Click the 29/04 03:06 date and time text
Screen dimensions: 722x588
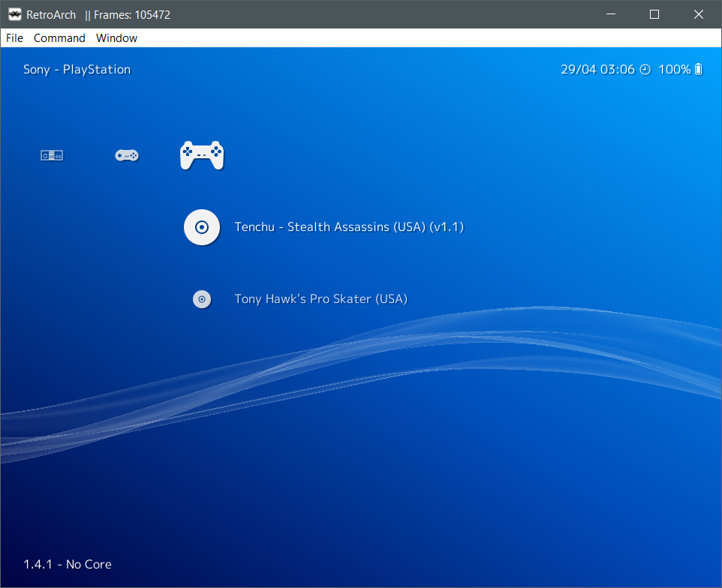coord(597,70)
